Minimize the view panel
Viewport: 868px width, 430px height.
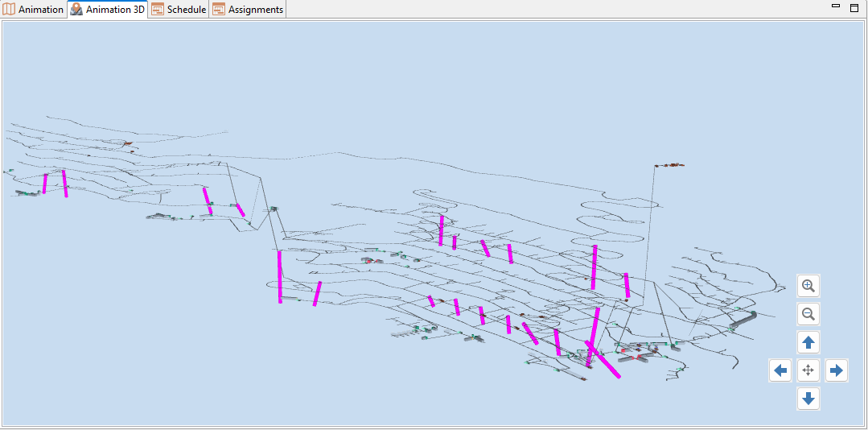coord(836,6)
